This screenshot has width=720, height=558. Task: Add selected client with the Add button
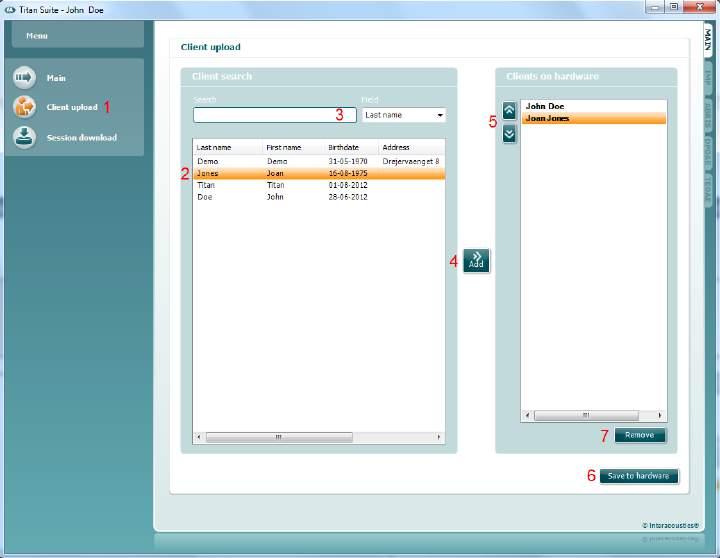(x=476, y=260)
